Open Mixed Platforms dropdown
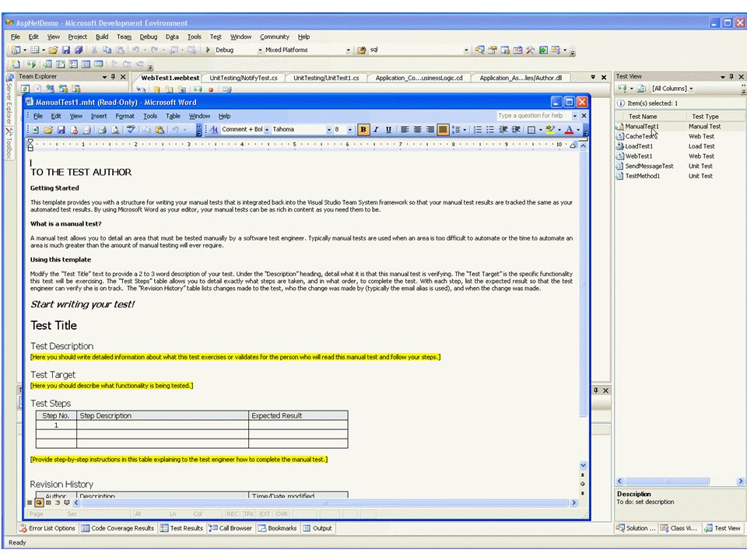 349,50
